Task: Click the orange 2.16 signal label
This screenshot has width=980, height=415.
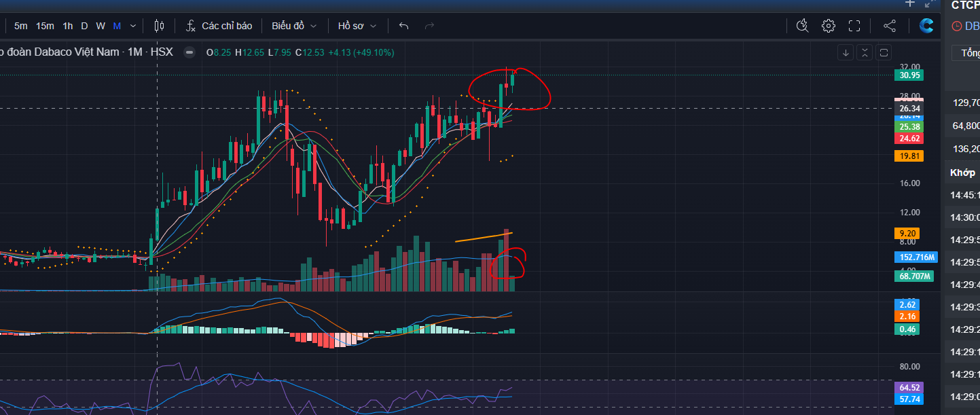Action: pyautogui.click(x=908, y=317)
